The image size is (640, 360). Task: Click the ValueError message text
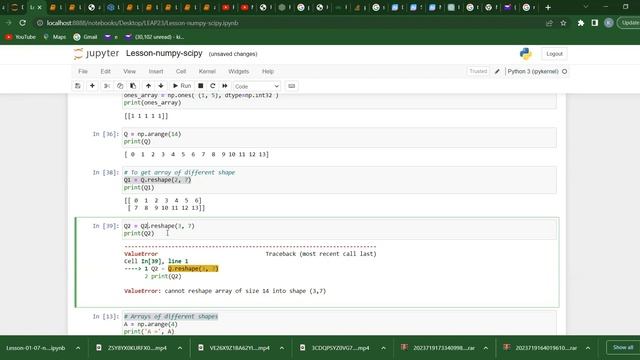tap(225, 291)
